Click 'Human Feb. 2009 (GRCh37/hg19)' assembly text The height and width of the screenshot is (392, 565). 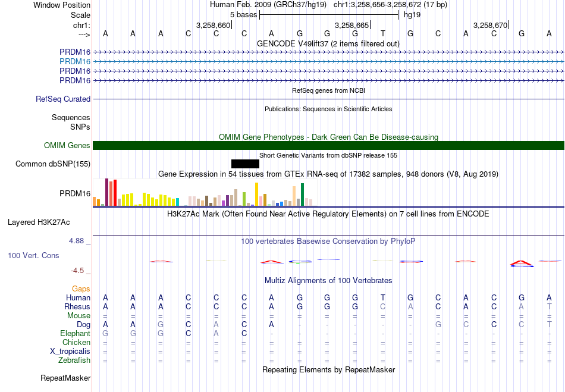tap(268, 5)
